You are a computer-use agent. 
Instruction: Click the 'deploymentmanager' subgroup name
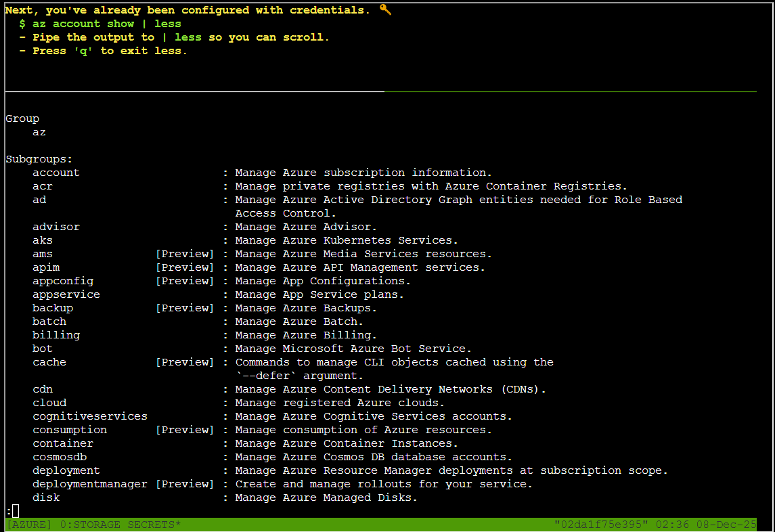(90, 484)
